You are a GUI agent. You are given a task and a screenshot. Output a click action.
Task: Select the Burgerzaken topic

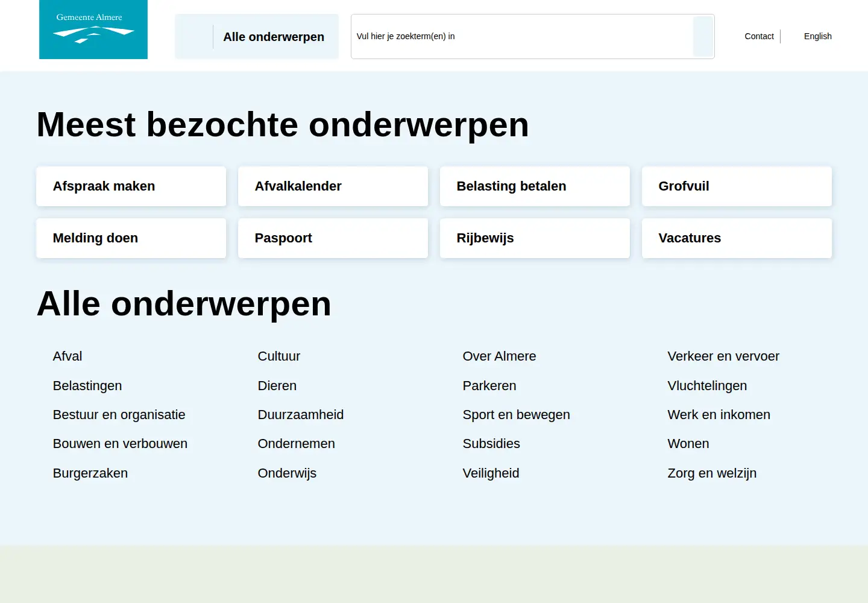click(x=90, y=473)
